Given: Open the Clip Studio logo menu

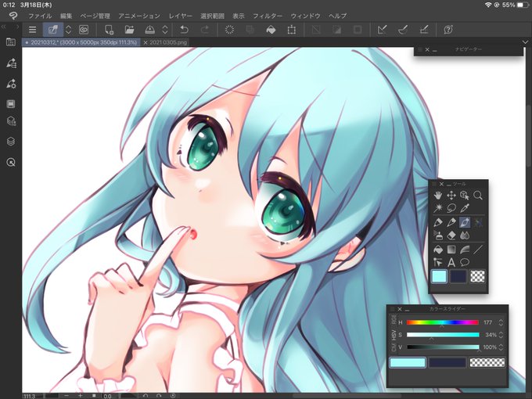Looking at the screenshot, I should [13, 16].
